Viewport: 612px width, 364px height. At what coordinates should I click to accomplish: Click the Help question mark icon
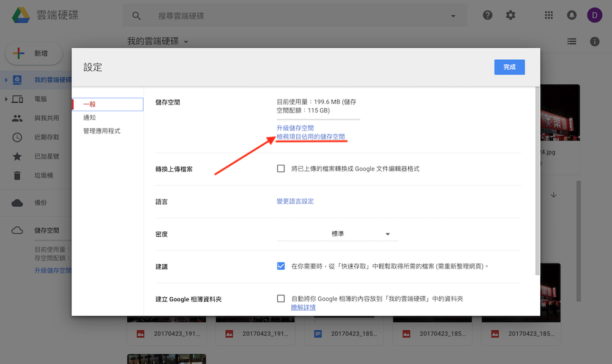(x=487, y=15)
